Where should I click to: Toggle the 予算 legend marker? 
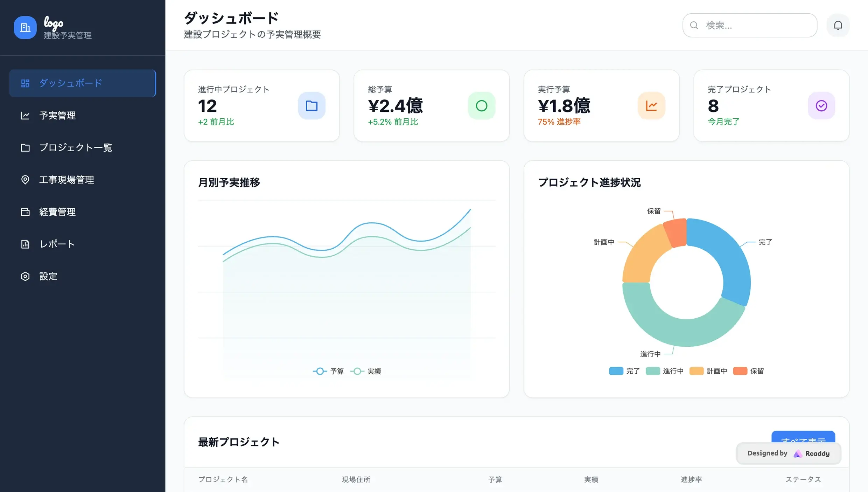[x=320, y=371]
